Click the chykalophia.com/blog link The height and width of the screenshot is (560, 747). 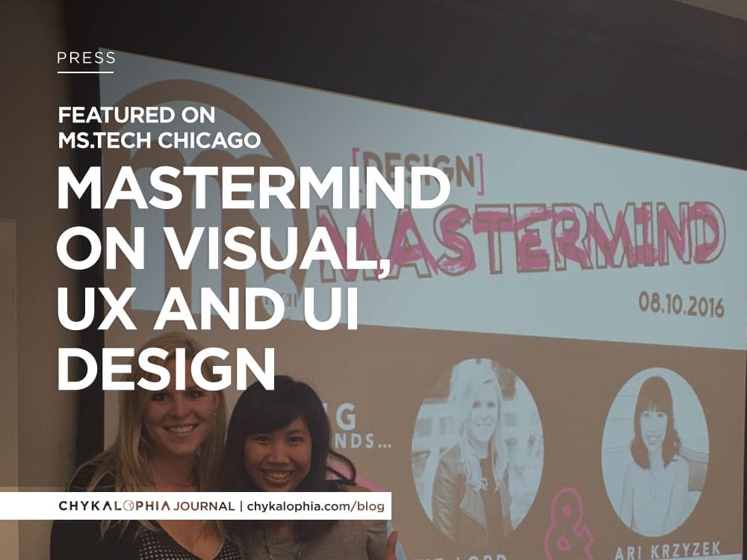tap(315, 505)
